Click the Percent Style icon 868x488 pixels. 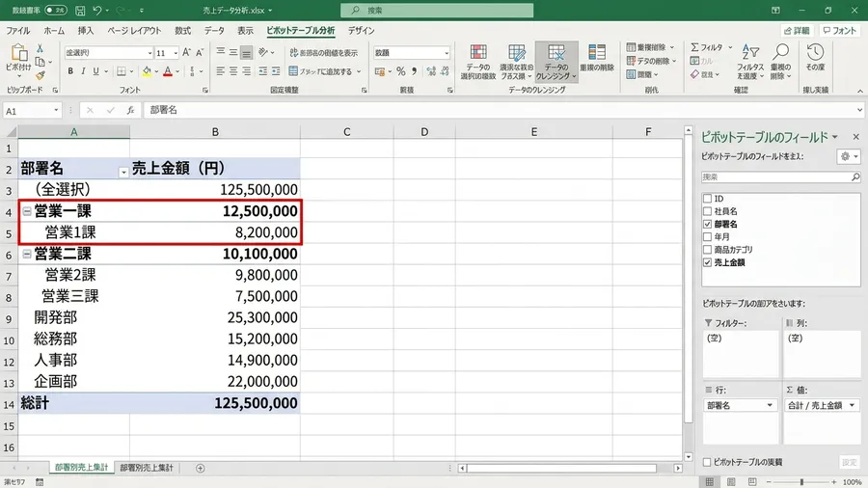pos(401,71)
